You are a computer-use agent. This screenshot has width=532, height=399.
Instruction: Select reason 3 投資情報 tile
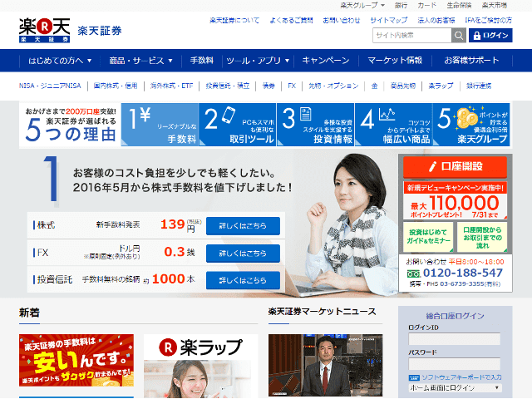(316, 125)
